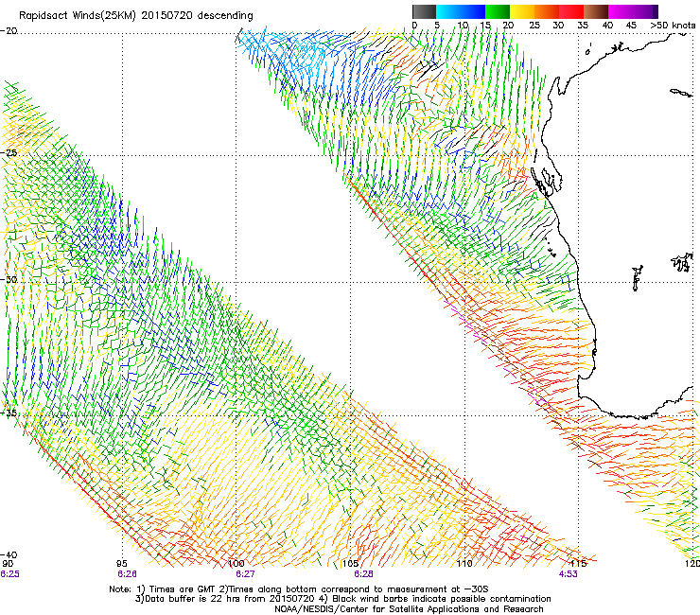
Task: Pick the green 15–20 knots legend color
Action: click(x=498, y=11)
